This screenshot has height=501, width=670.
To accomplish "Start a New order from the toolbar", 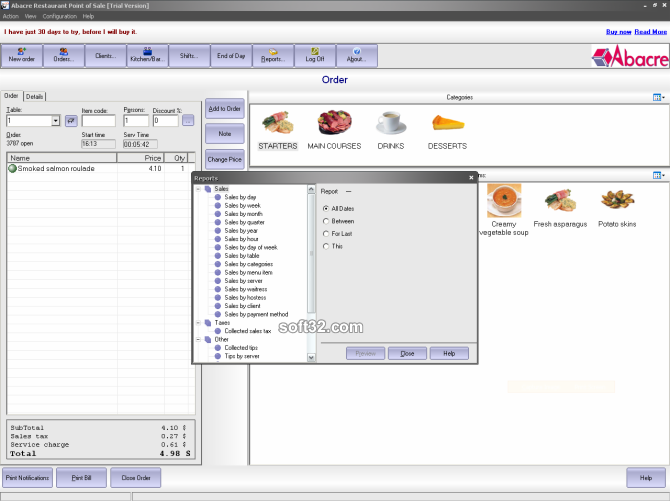I will pyautogui.click(x=22, y=56).
